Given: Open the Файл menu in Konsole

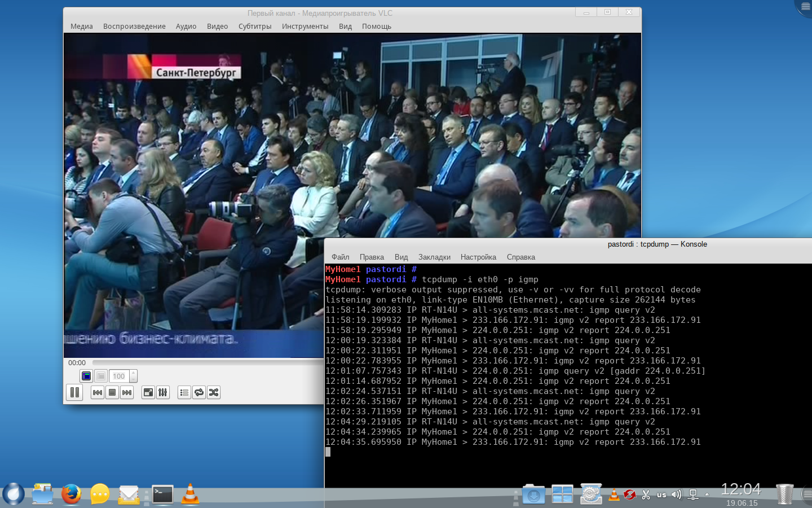Looking at the screenshot, I should pyautogui.click(x=341, y=257).
